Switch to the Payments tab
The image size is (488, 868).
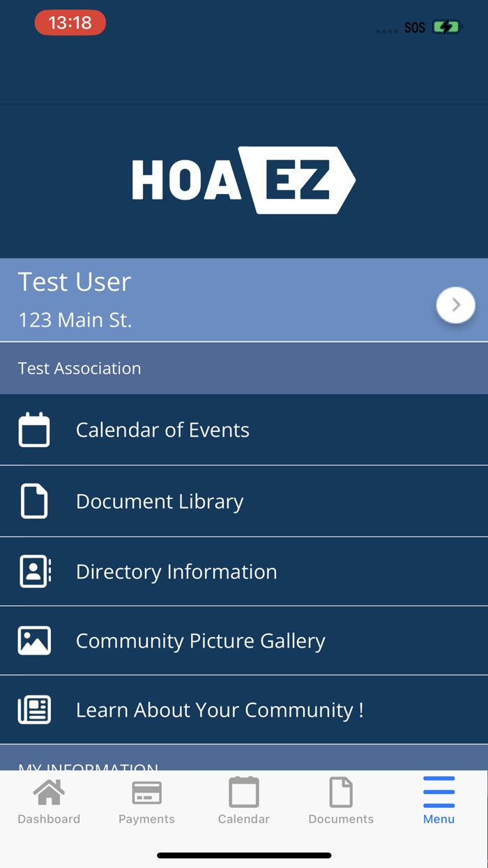coord(146,801)
